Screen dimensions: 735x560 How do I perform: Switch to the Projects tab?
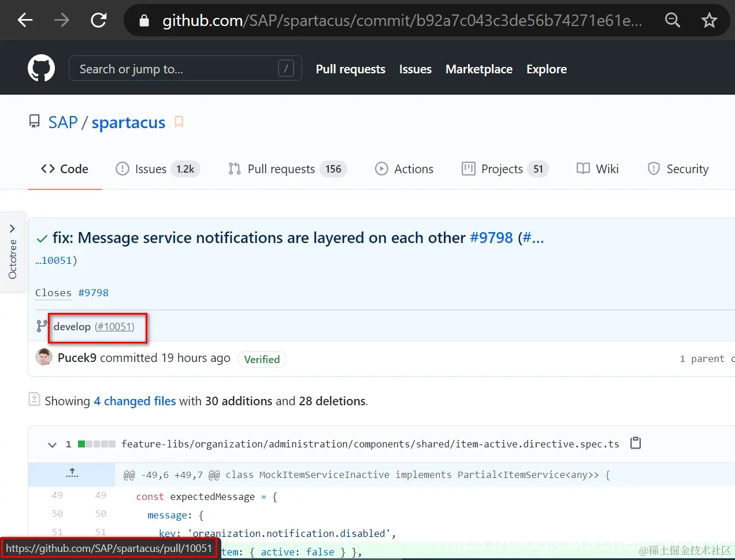click(x=505, y=169)
